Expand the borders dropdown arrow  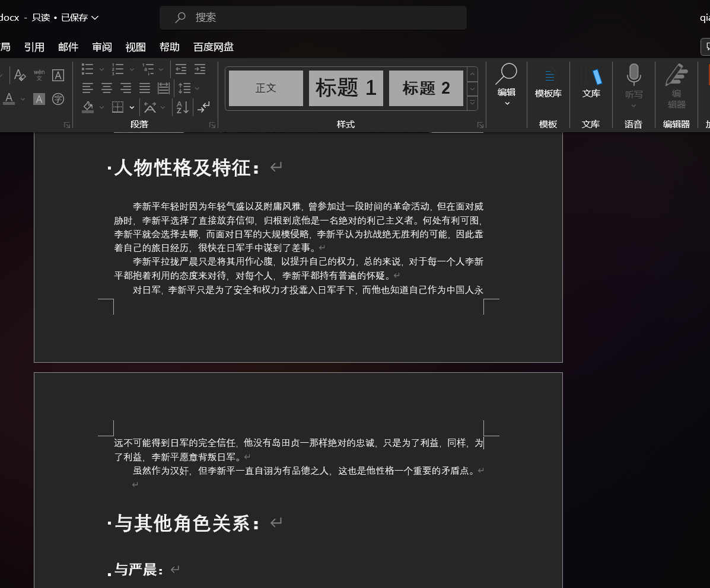click(x=132, y=107)
